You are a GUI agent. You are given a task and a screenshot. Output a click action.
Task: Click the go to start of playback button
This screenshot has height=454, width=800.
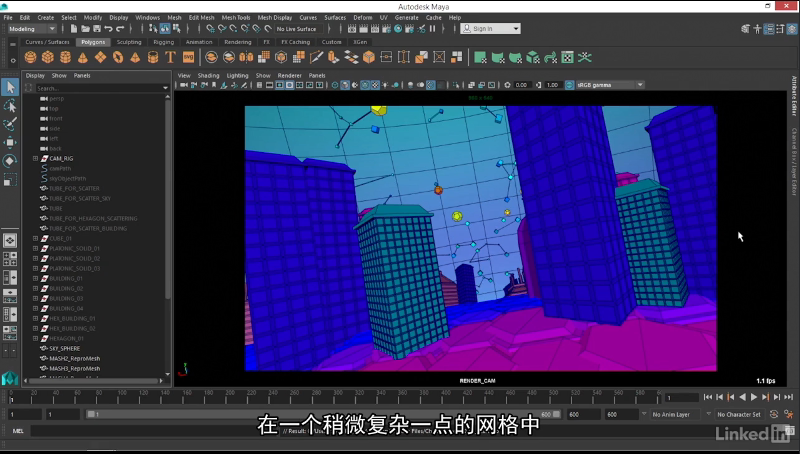[708, 397]
